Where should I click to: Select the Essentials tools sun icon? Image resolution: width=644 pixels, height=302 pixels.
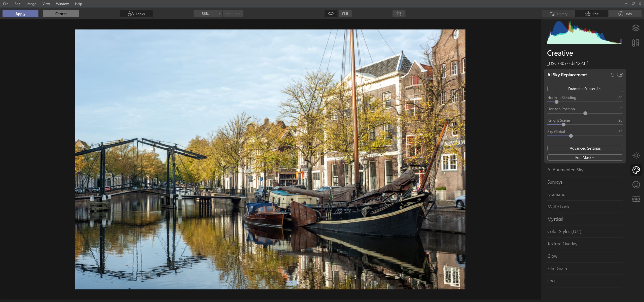click(636, 155)
